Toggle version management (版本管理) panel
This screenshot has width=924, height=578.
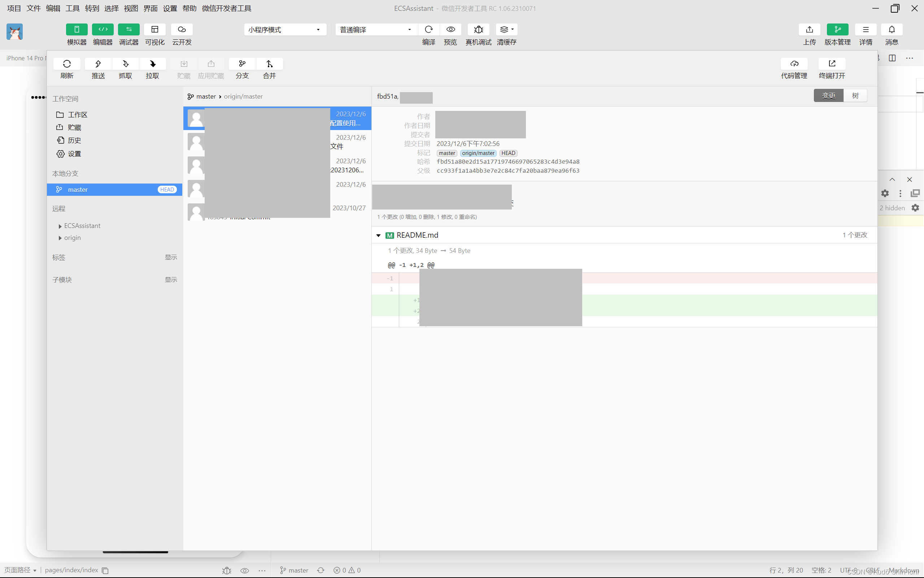click(x=837, y=29)
